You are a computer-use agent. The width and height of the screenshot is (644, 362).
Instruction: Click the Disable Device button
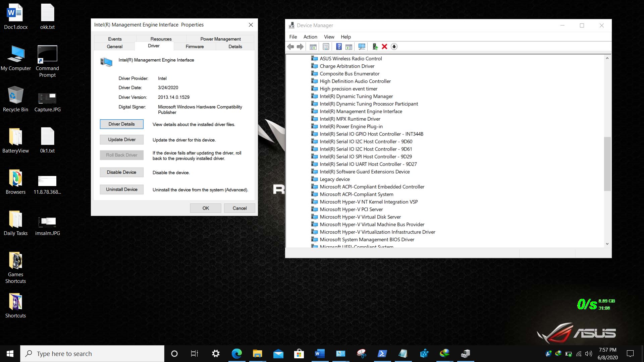[x=122, y=172]
